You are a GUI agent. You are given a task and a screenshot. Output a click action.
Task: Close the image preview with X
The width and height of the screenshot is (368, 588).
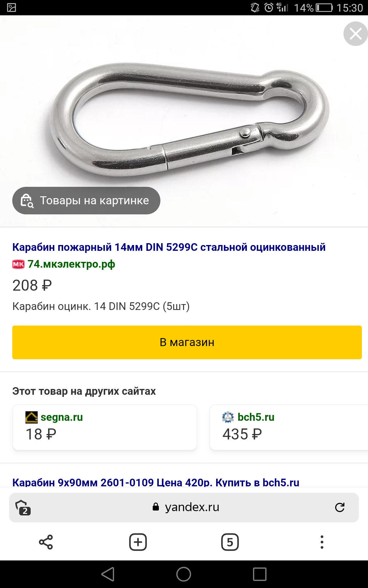pyautogui.click(x=355, y=34)
